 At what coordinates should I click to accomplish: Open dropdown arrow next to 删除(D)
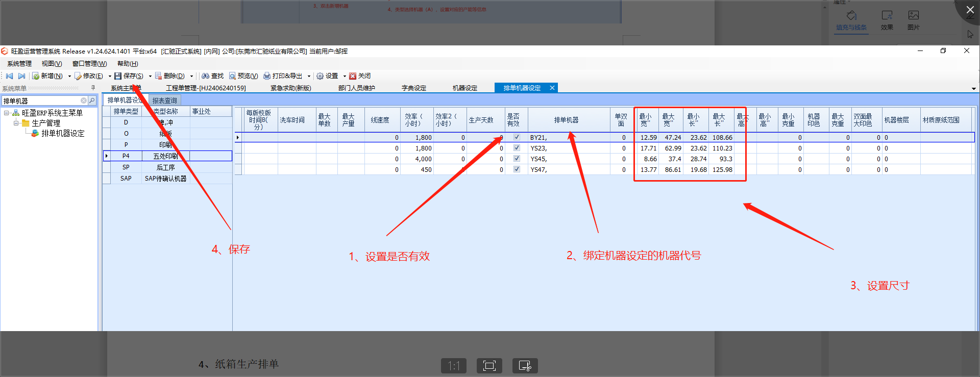(x=191, y=76)
